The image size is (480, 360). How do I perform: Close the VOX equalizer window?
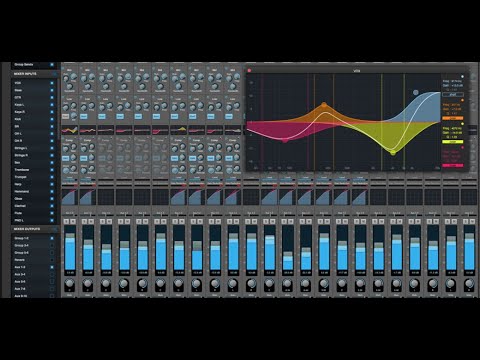[x=249, y=71]
